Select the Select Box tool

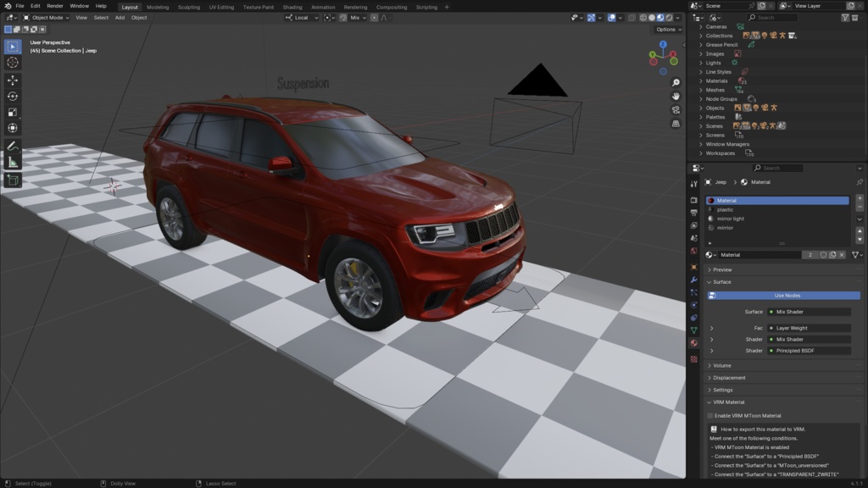click(13, 47)
